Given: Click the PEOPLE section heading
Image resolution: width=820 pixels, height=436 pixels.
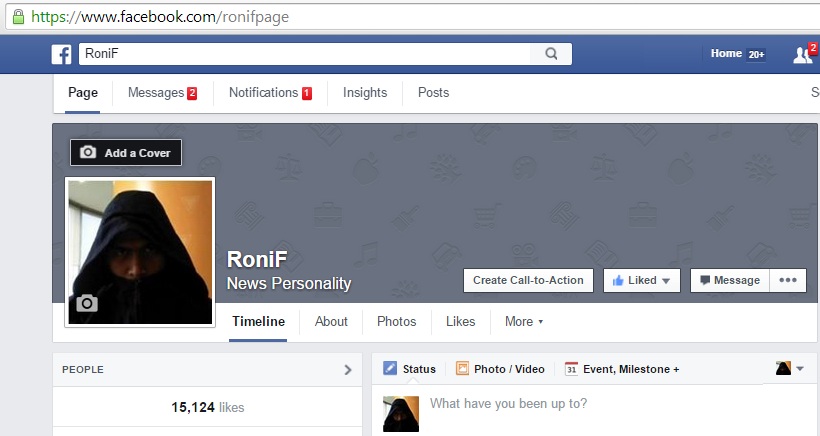Looking at the screenshot, I should [83, 370].
